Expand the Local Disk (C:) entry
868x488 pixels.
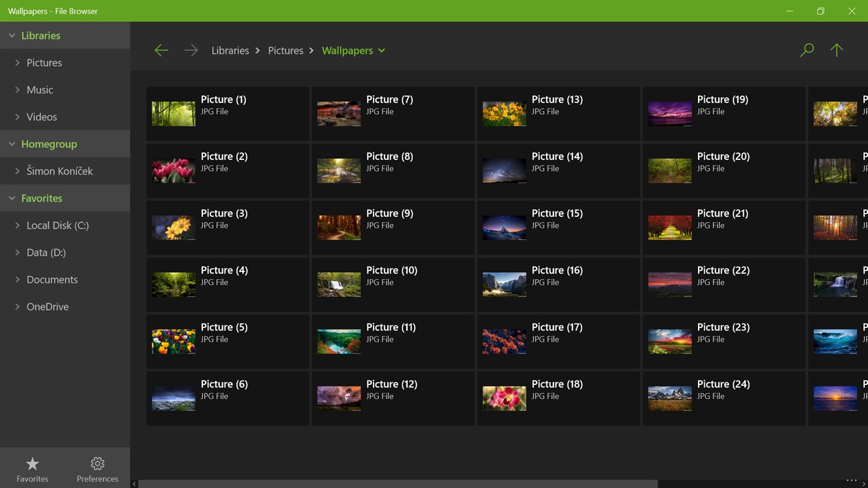tap(17, 225)
